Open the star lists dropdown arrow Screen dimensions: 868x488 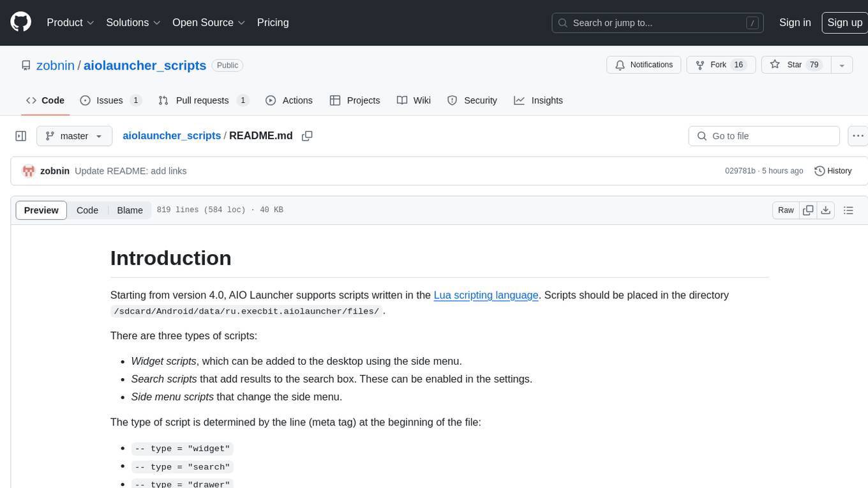842,65
